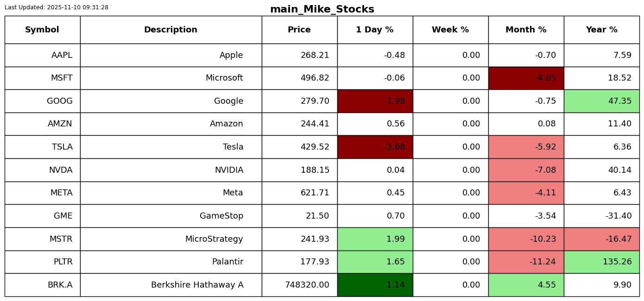Click the dark green Berkshire 1 Day % cell
This screenshot has height=301, width=644.
[x=375, y=285]
